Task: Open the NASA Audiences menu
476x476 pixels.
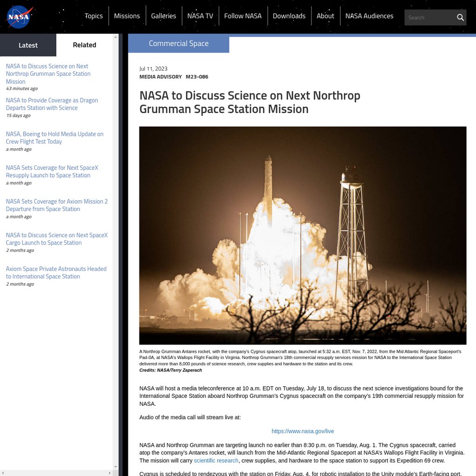Action: pyautogui.click(x=369, y=16)
